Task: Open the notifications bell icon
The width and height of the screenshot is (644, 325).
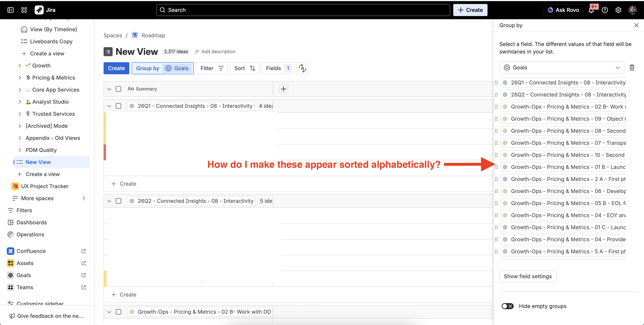Action: click(x=591, y=10)
